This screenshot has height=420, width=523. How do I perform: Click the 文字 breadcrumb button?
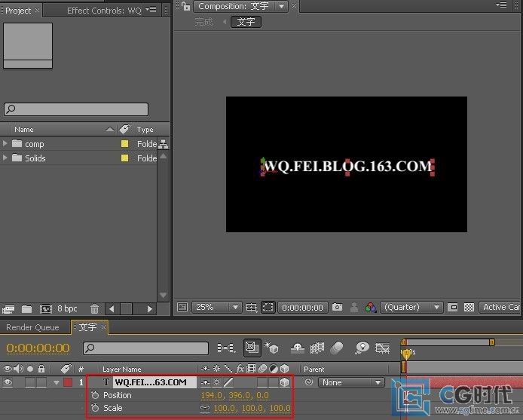(x=246, y=22)
